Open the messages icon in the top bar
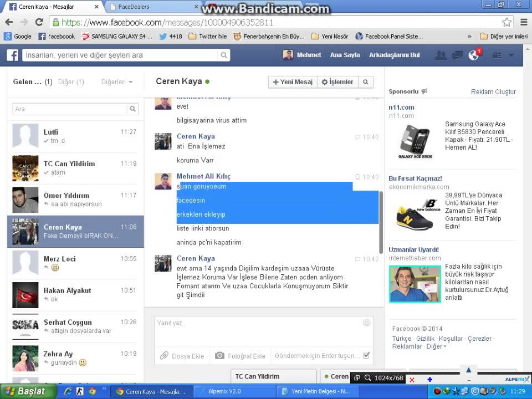Viewport: 532px width, 399px height. tap(457, 55)
